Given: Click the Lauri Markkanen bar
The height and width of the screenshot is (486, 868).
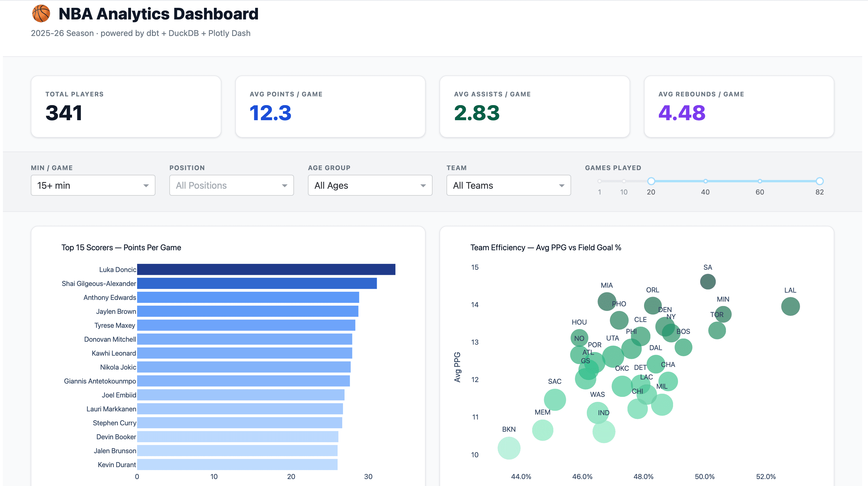Looking at the screenshot, I should (240, 409).
